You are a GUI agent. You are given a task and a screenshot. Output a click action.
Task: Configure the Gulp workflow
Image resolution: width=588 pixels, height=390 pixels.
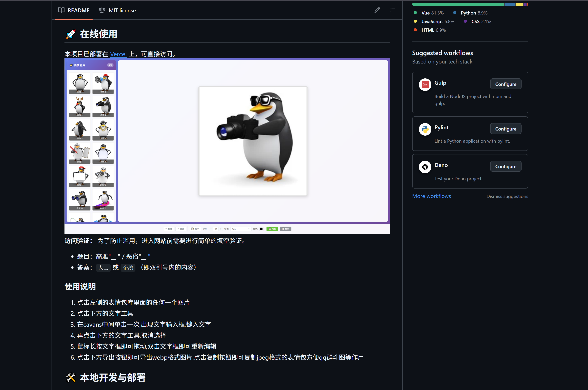coord(505,84)
